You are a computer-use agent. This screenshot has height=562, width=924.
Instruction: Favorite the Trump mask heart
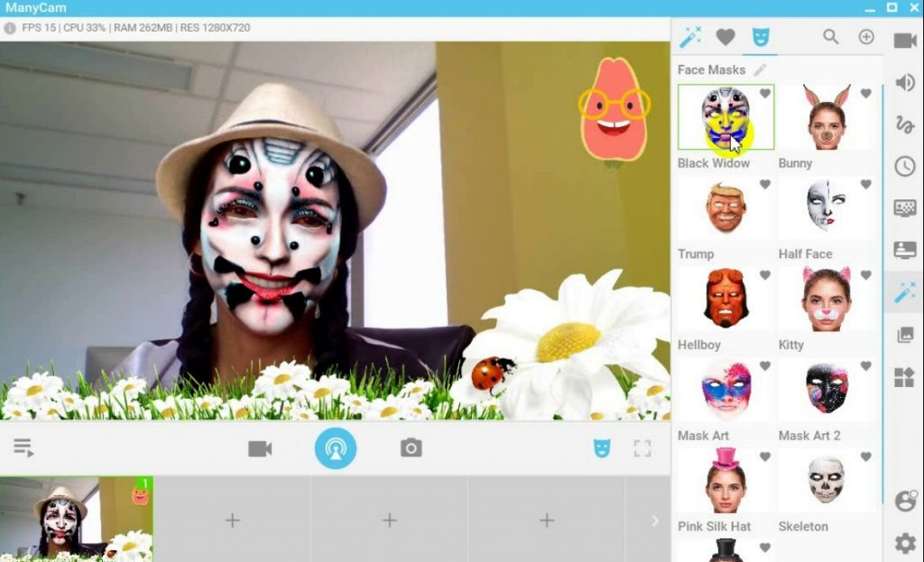765,185
